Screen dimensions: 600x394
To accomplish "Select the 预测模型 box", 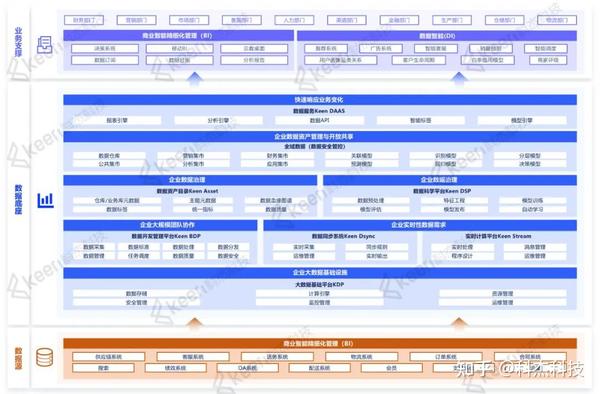I will pyautogui.click(x=362, y=164).
